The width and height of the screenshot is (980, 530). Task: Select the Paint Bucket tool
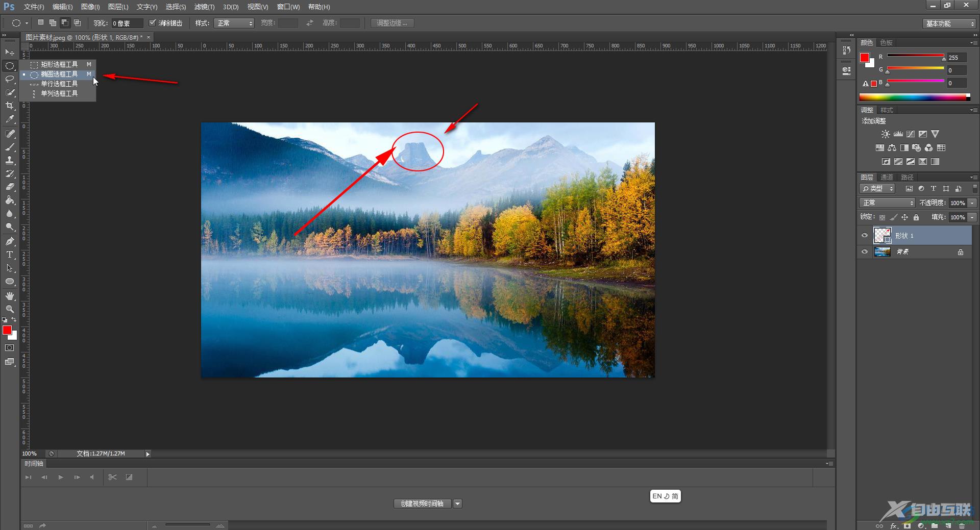click(x=10, y=200)
